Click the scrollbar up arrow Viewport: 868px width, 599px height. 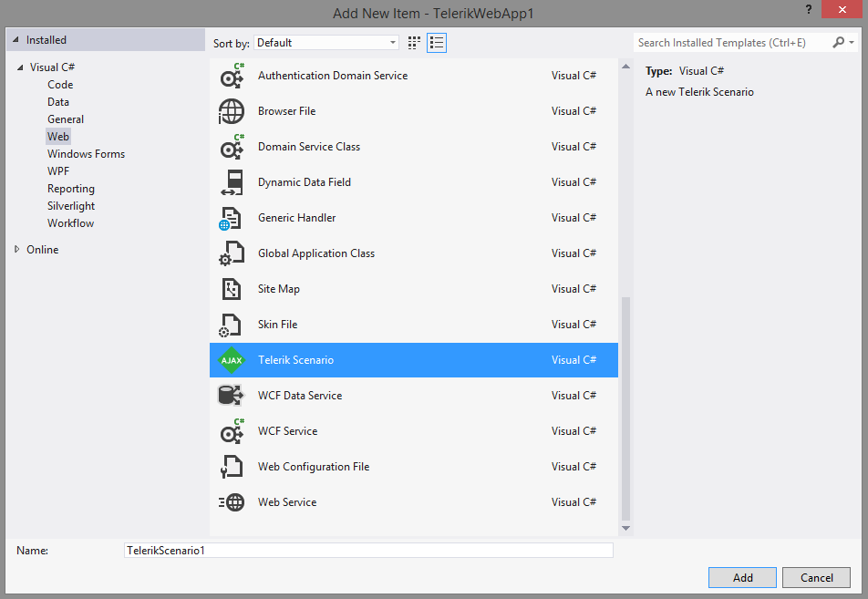pos(626,67)
